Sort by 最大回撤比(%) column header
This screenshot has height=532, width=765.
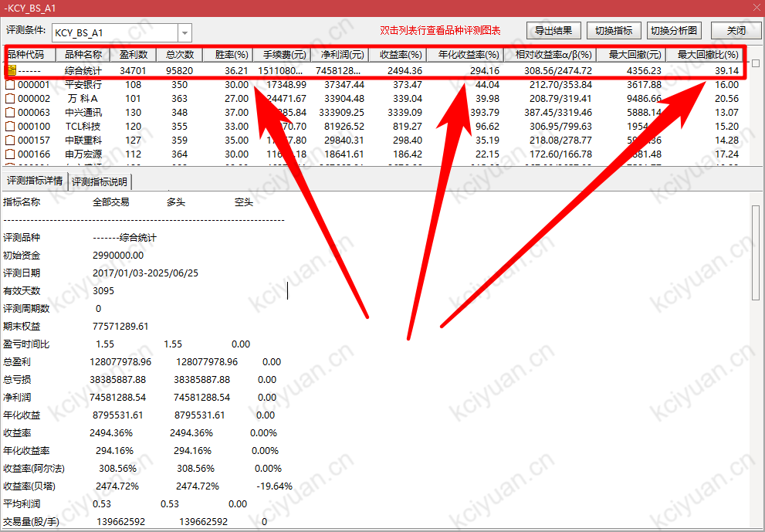(707, 56)
